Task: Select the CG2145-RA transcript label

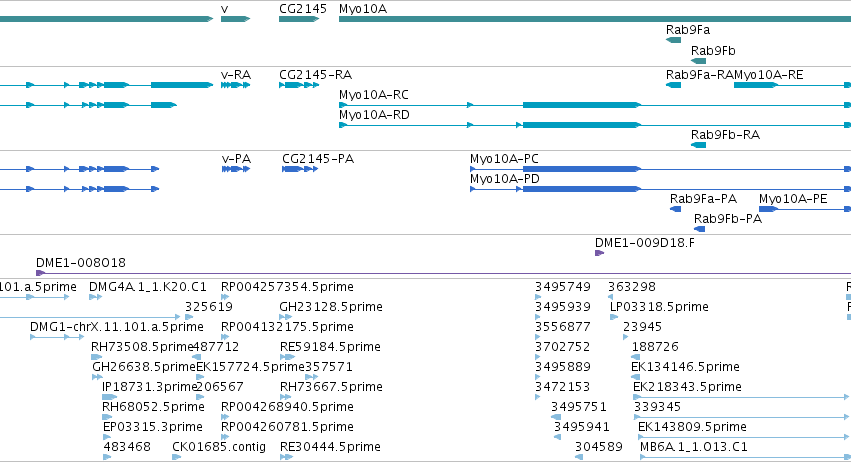Action: click(315, 75)
